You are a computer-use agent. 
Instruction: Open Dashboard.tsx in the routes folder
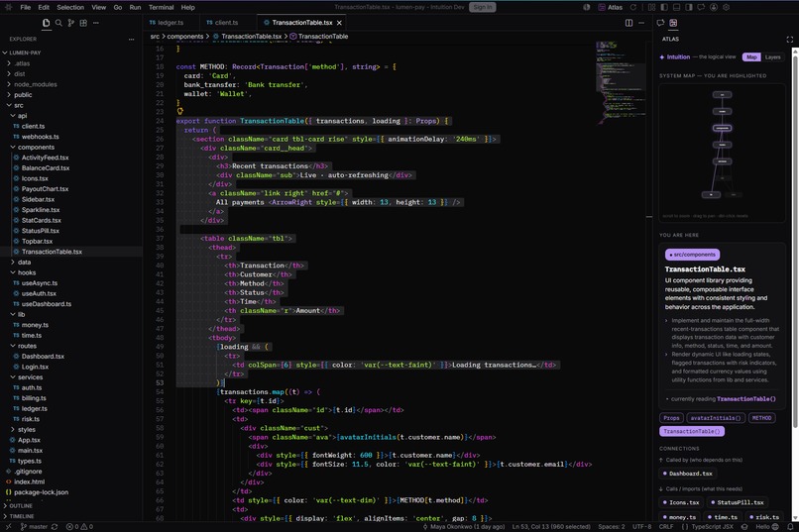click(x=43, y=357)
